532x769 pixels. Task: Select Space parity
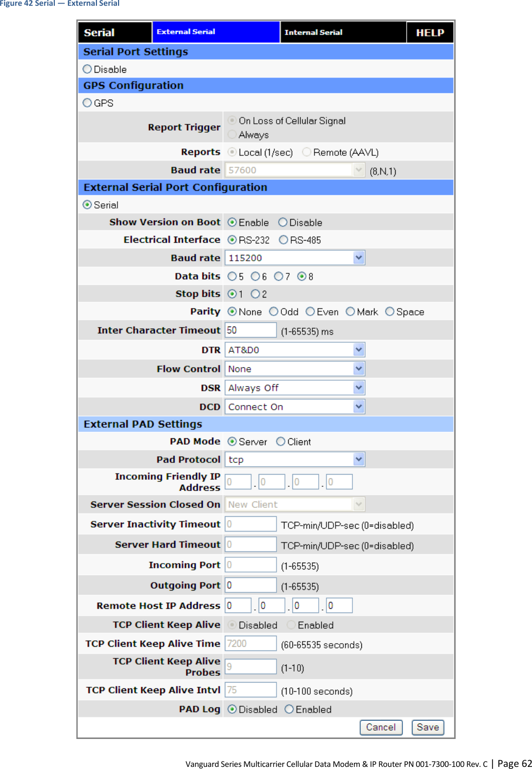[x=390, y=311]
